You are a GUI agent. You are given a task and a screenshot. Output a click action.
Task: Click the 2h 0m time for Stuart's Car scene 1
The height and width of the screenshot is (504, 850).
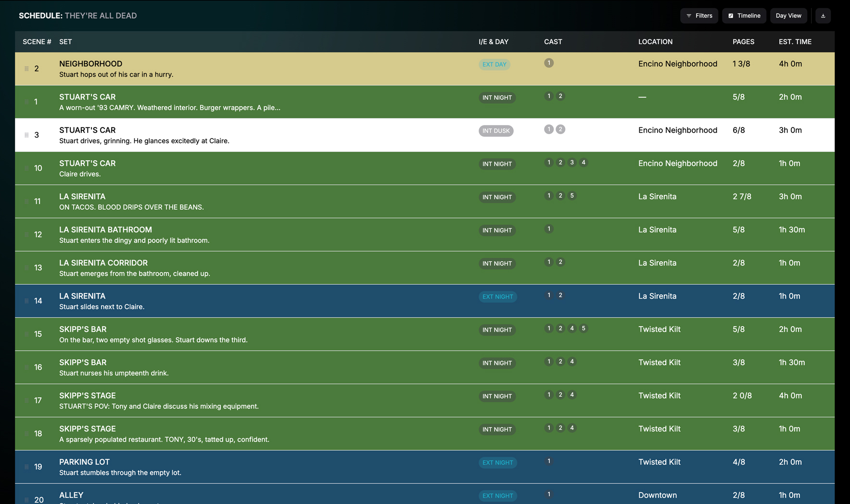click(790, 97)
